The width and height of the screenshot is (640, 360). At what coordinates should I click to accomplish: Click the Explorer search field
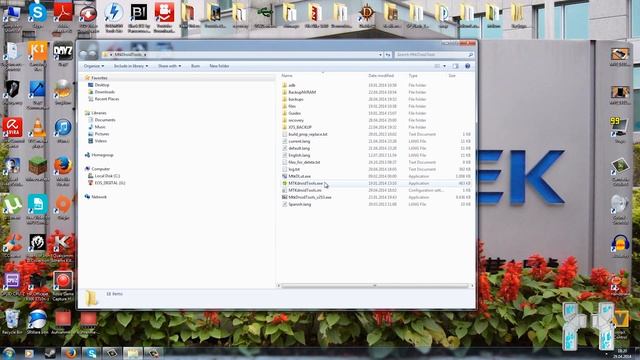click(x=434, y=54)
